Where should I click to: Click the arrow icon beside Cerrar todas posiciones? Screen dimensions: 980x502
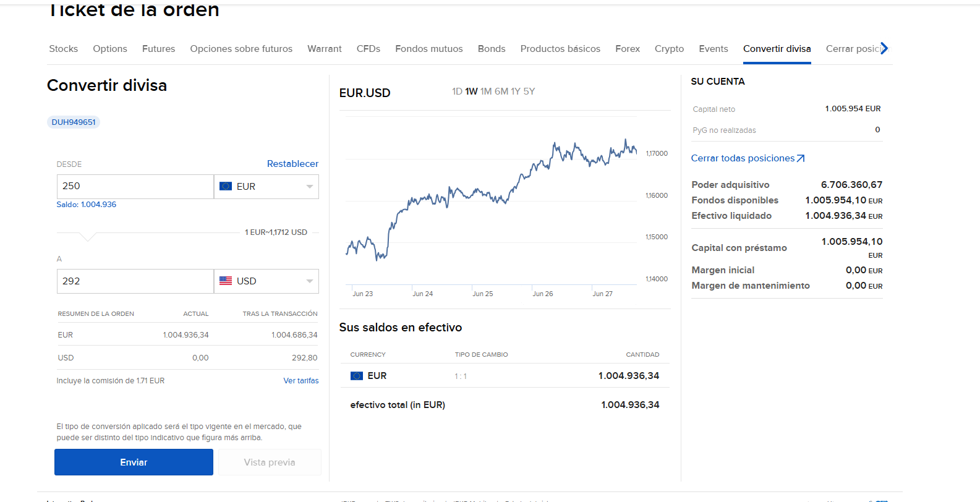coord(801,158)
